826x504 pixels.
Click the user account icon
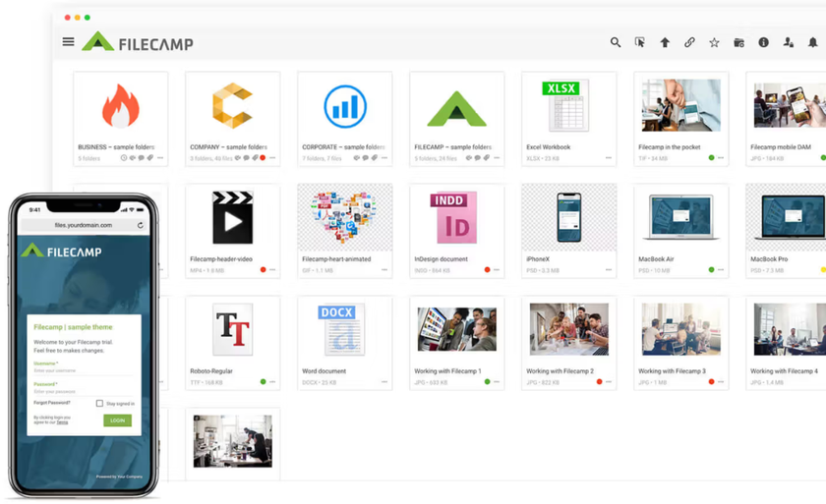[x=788, y=42]
